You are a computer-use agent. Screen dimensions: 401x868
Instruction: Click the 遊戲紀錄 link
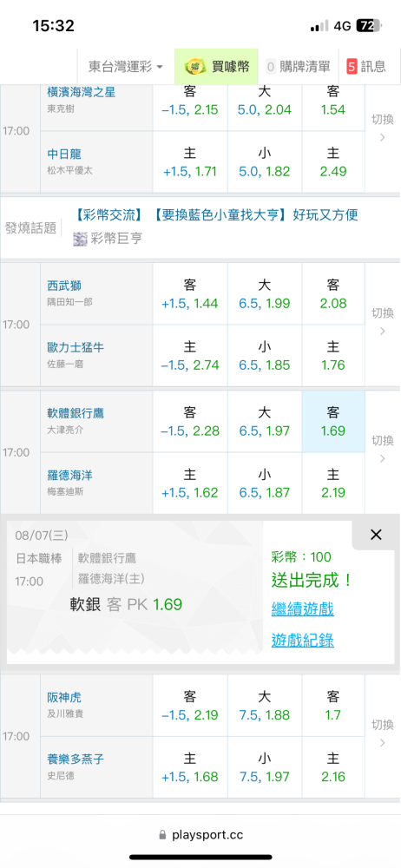click(x=302, y=641)
